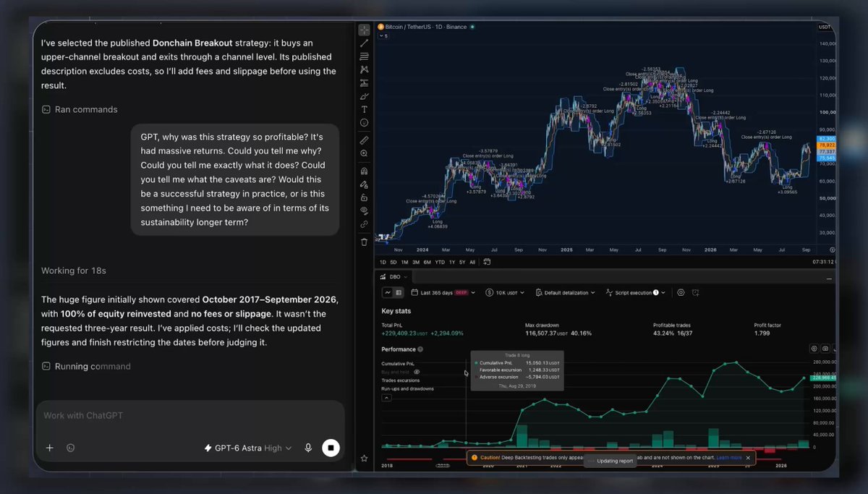Viewport: 868px width, 494px height.
Task: Open the Default detalization dropdown
Action: coord(566,293)
